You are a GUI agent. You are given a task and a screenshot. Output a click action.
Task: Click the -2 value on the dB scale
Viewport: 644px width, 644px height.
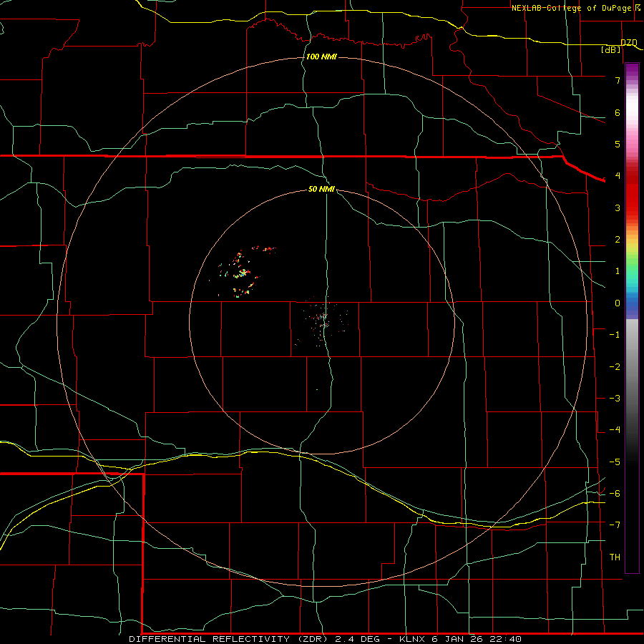[x=615, y=366]
